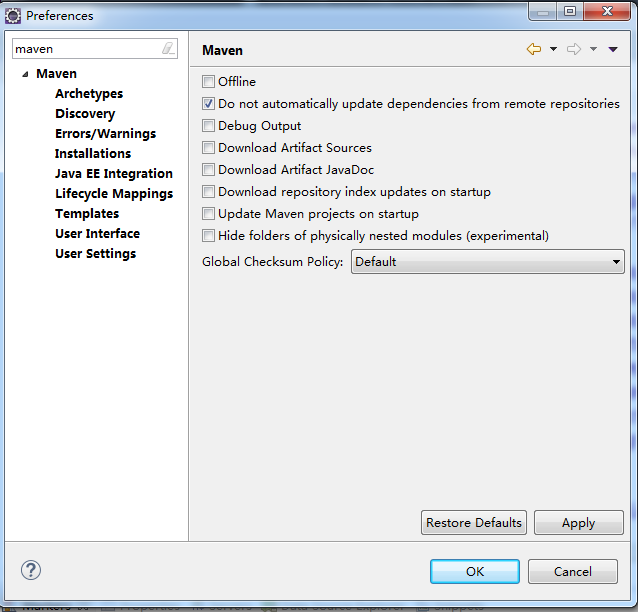The image size is (638, 612).
Task: Enable Download repository index updates on startup
Action: [x=208, y=191]
